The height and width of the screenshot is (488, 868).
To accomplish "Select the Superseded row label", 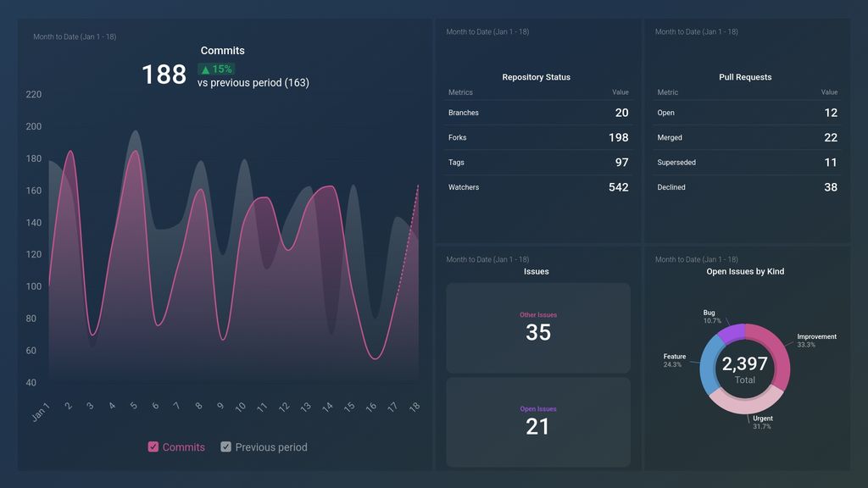I will [x=676, y=162].
